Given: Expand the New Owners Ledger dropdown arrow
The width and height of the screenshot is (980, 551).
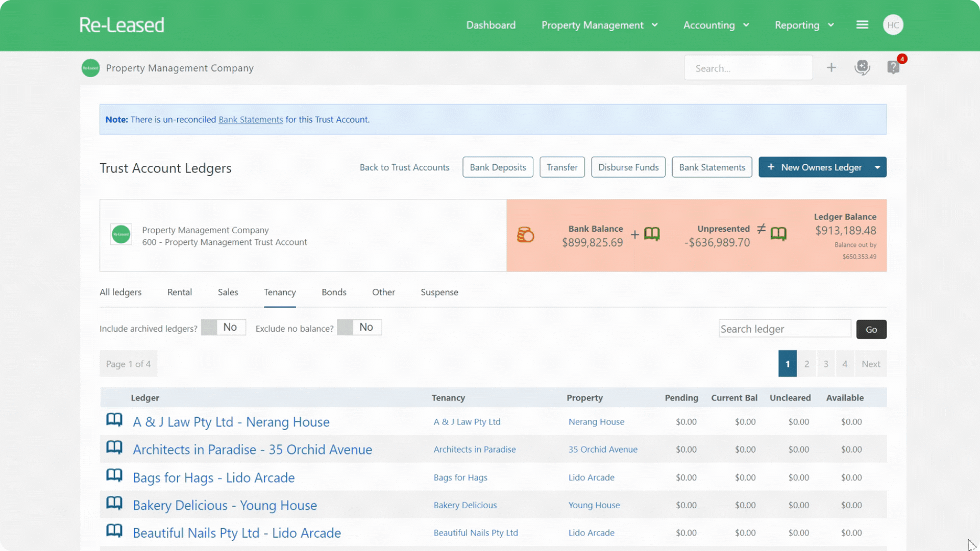Looking at the screenshot, I should coord(877,167).
